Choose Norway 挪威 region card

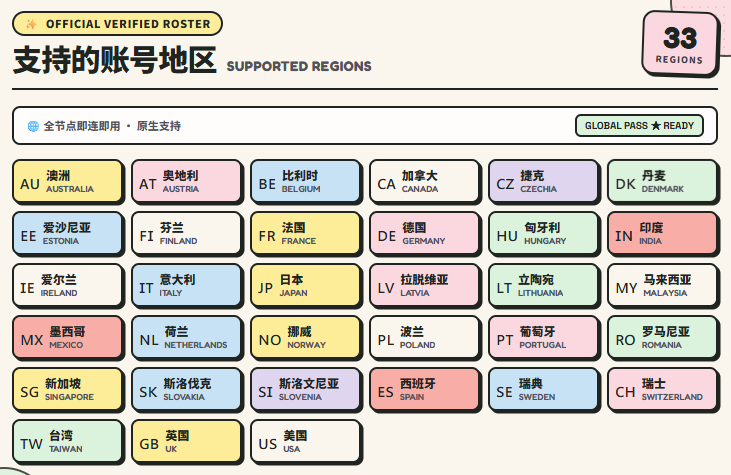[305, 337]
